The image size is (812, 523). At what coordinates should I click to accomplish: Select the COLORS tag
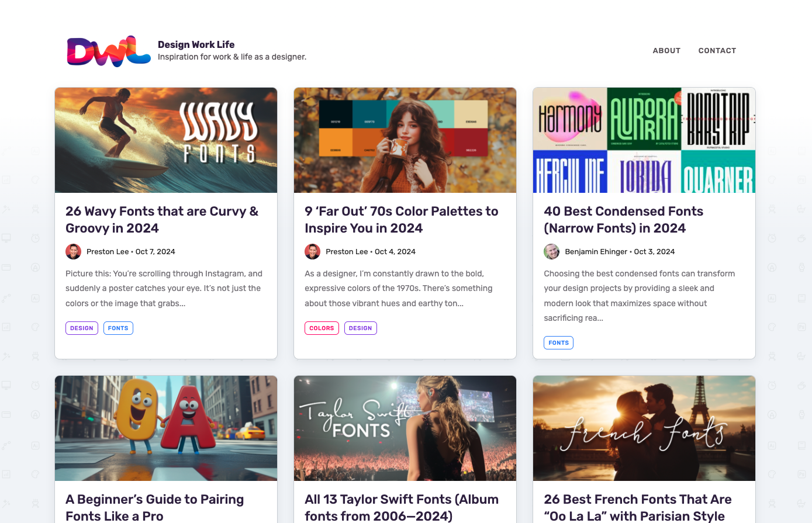coord(322,328)
